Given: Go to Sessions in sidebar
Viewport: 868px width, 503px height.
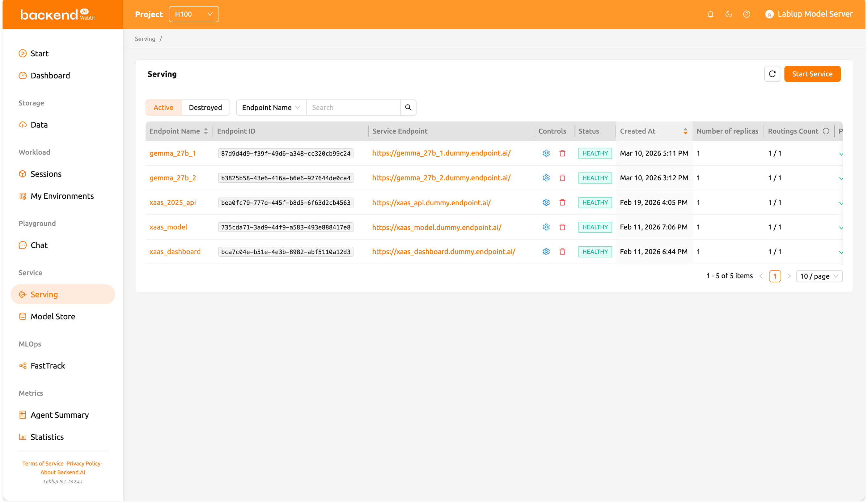Looking at the screenshot, I should tap(46, 174).
